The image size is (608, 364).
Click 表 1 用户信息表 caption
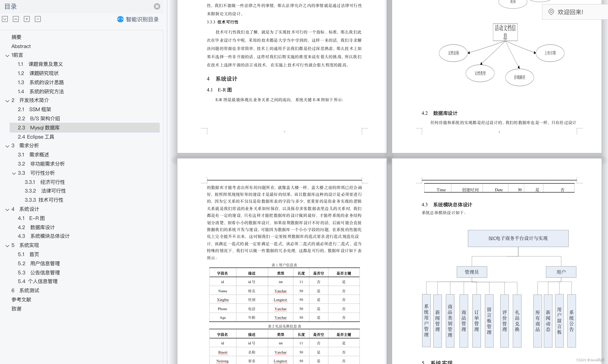284,265
